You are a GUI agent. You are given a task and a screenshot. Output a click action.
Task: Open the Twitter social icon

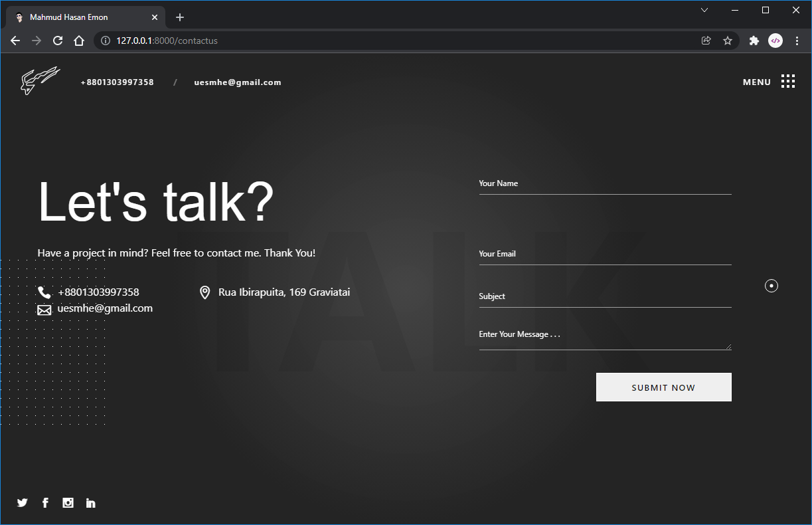(x=23, y=503)
